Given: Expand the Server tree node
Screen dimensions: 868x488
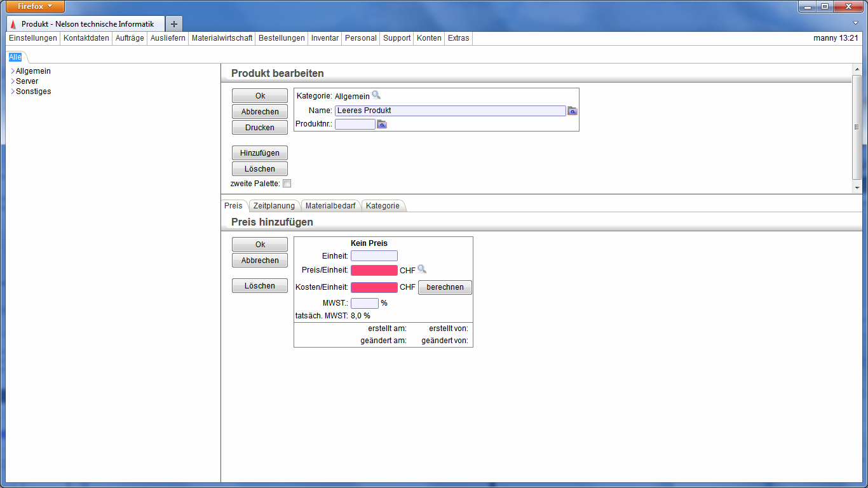Looking at the screenshot, I should coord(13,81).
